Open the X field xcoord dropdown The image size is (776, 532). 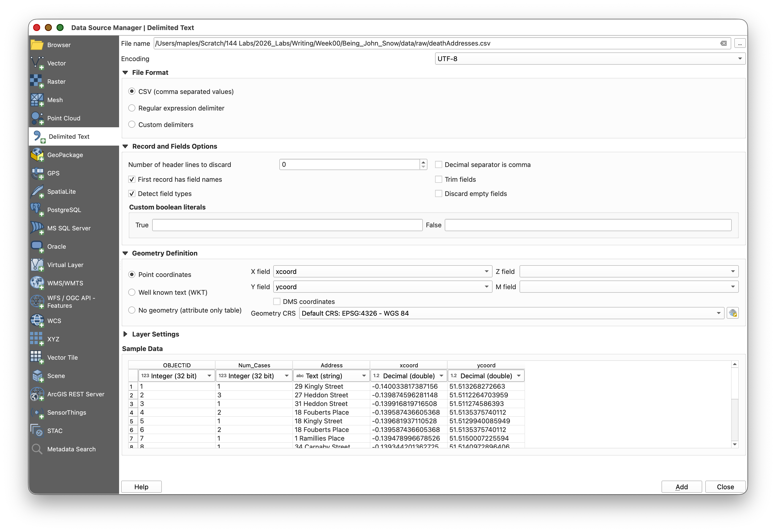click(382, 272)
